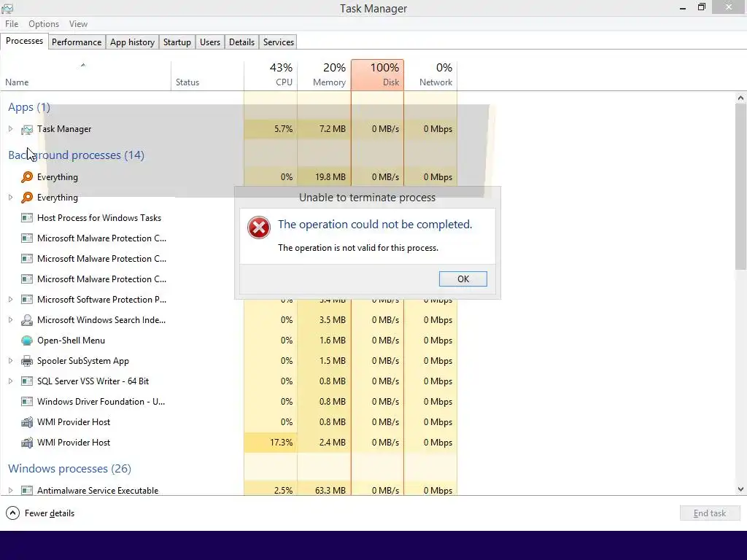Click the Open-Shell Menu shell icon
This screenshot has height=560, width=747.
point(27,341)
